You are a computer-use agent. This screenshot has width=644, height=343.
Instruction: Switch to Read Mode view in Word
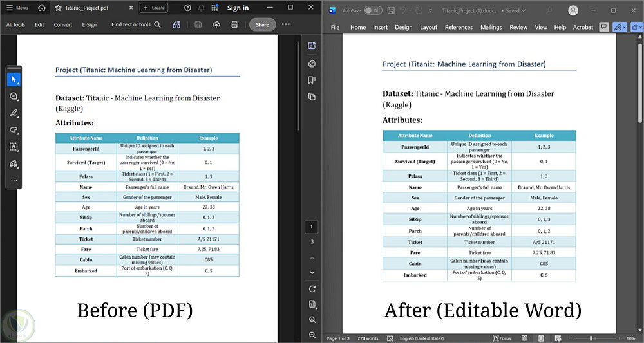tap(524, 338)
